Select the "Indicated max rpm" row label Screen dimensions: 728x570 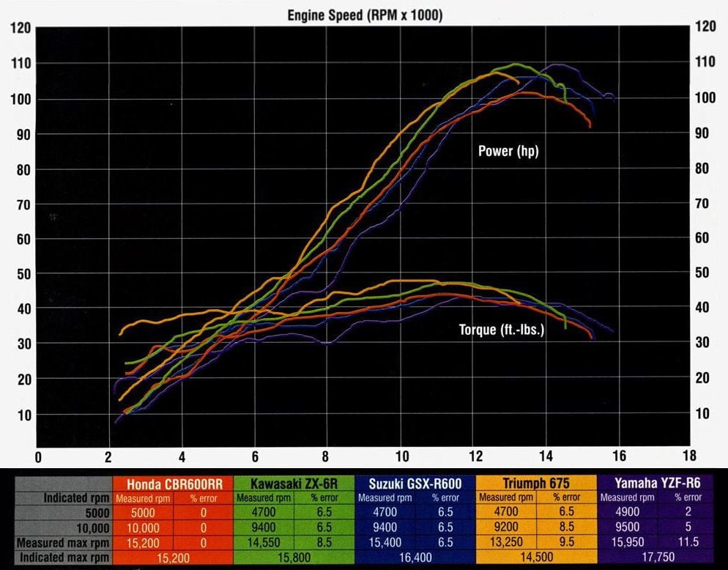(64, 557)
